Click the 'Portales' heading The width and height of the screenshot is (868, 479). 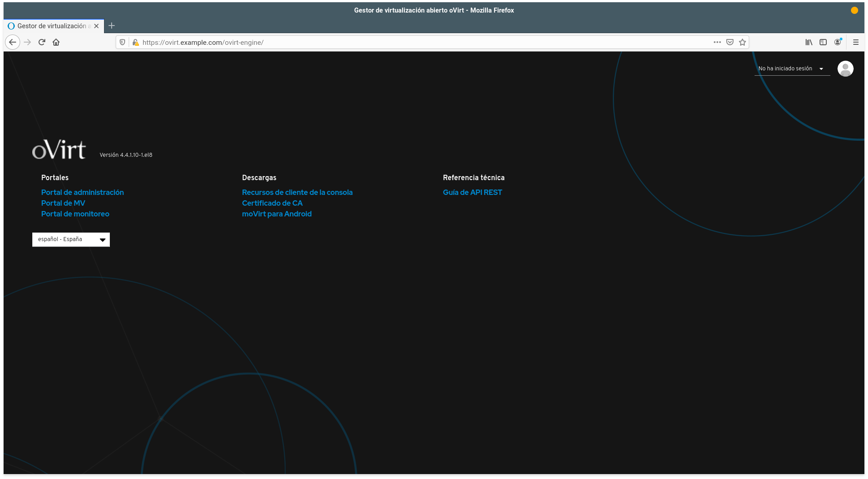coord(55,177)
